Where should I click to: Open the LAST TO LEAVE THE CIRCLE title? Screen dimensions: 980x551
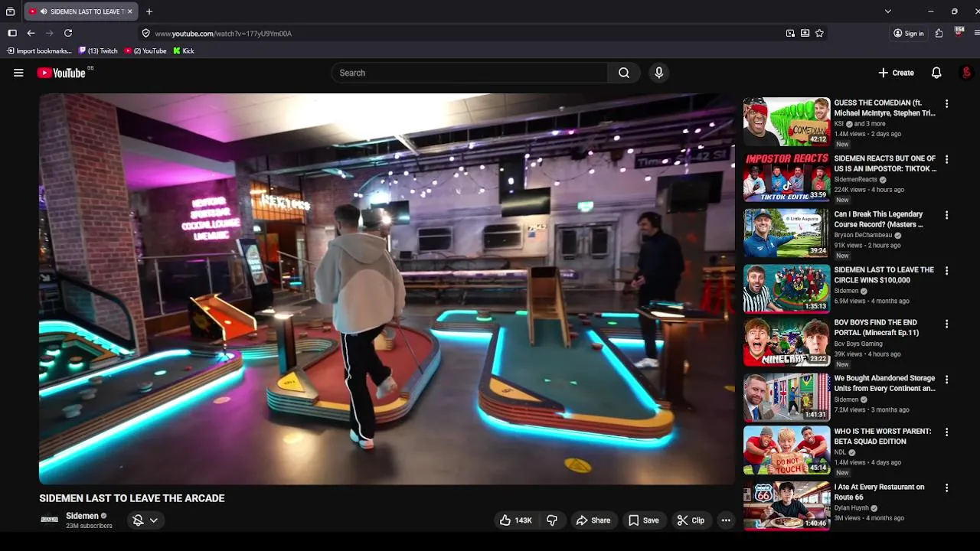[884, 275]
